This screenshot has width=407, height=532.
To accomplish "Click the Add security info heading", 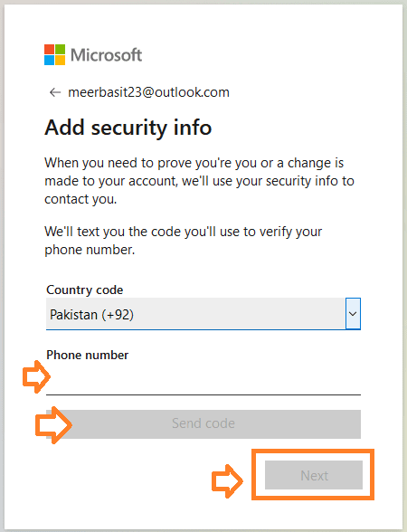I will [x=128, y=128].
